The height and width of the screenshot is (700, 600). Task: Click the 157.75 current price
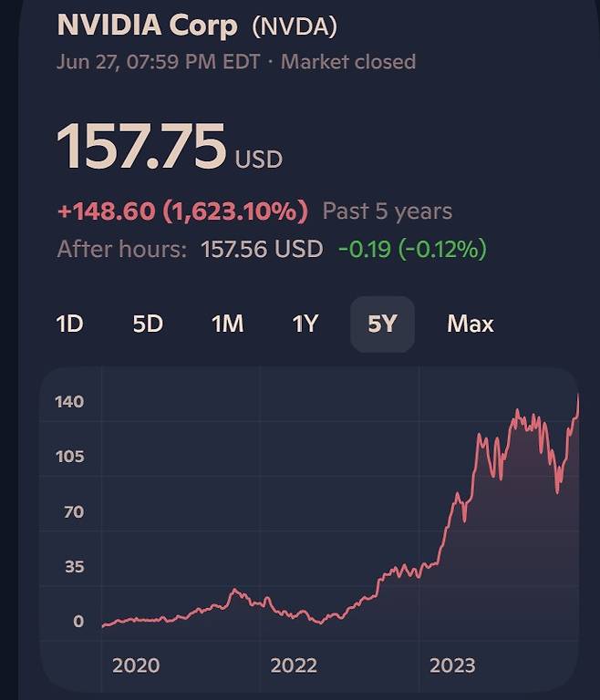click(141, 146)
